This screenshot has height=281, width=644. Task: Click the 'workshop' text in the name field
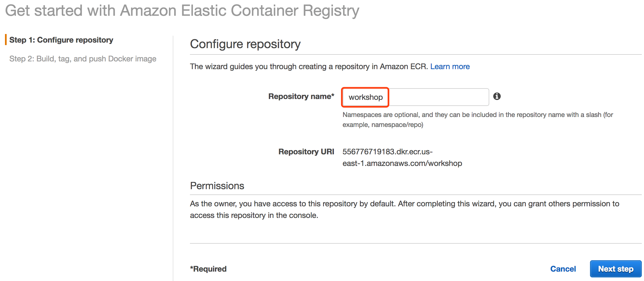click(x=365, y=97)
